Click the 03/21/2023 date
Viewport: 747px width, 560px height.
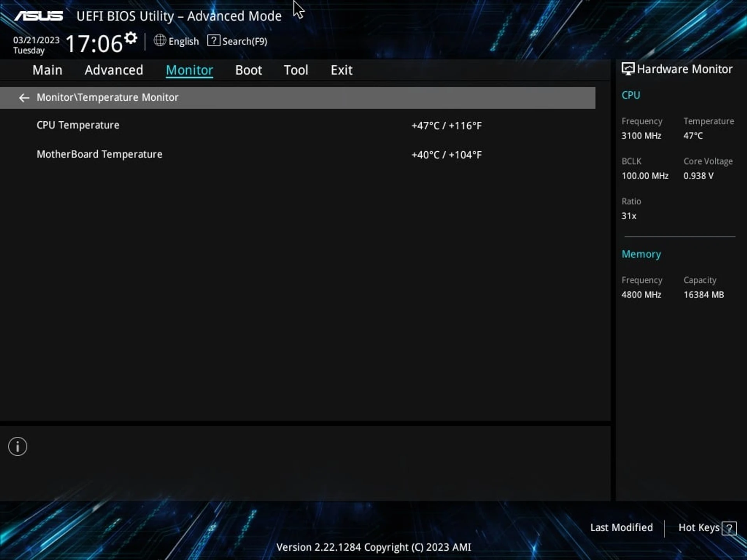(x=37, y=40)
